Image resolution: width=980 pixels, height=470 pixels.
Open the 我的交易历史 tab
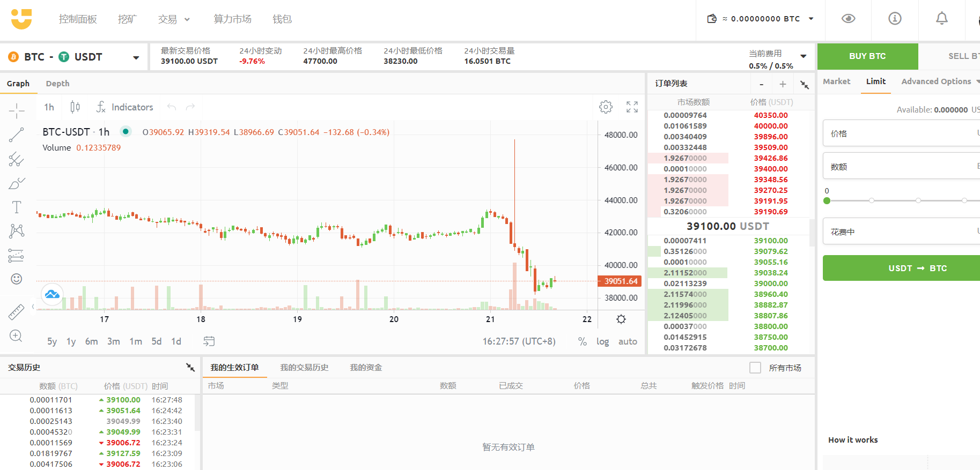point(304,368)
